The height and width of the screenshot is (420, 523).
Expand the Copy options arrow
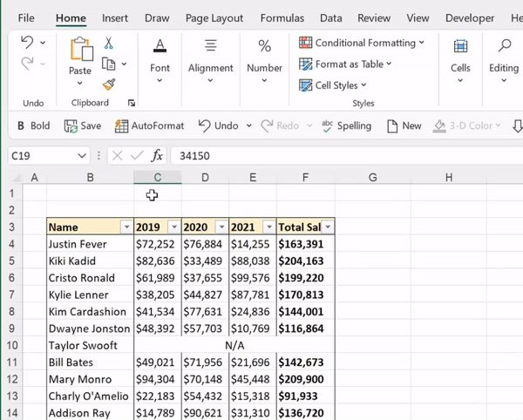tap(124, 64)
